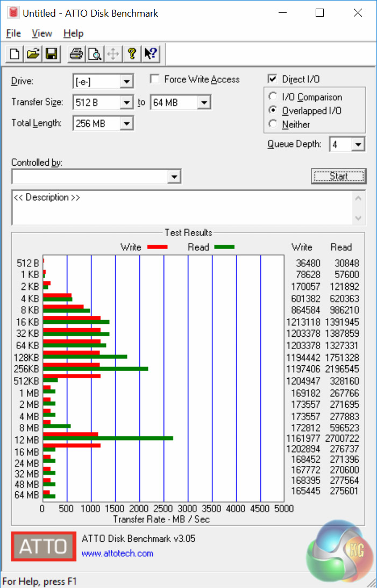The width and height of the screenshot is (377, 588).
Task: Click the green Read legend swatch
Action: point(224,247)
